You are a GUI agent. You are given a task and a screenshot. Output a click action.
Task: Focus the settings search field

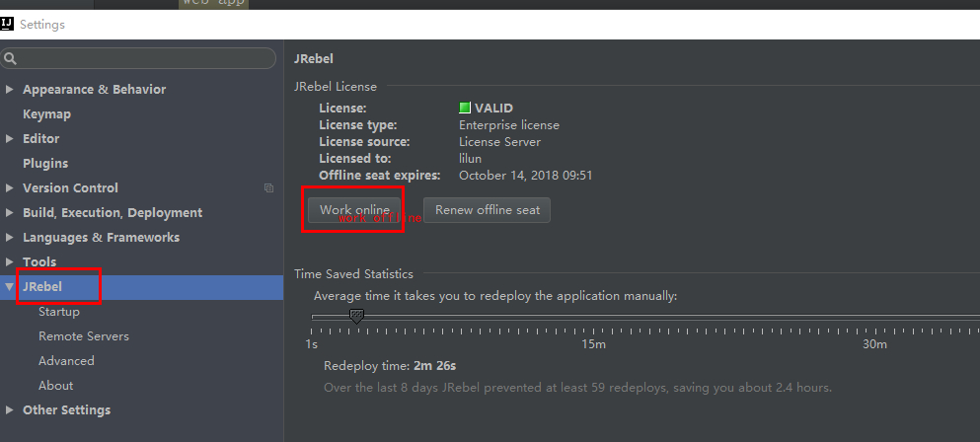pyautogui.click(x=138, y=58)
